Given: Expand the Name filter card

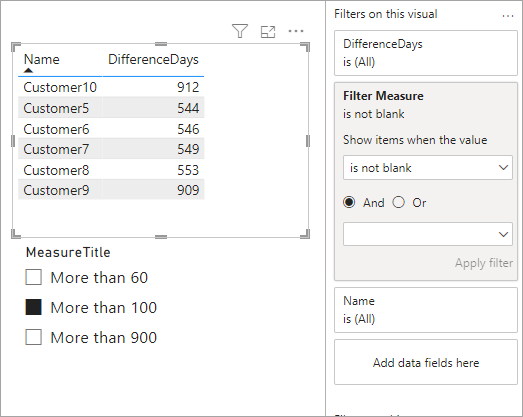Looking at the screenshot, I should click(426, 310).
